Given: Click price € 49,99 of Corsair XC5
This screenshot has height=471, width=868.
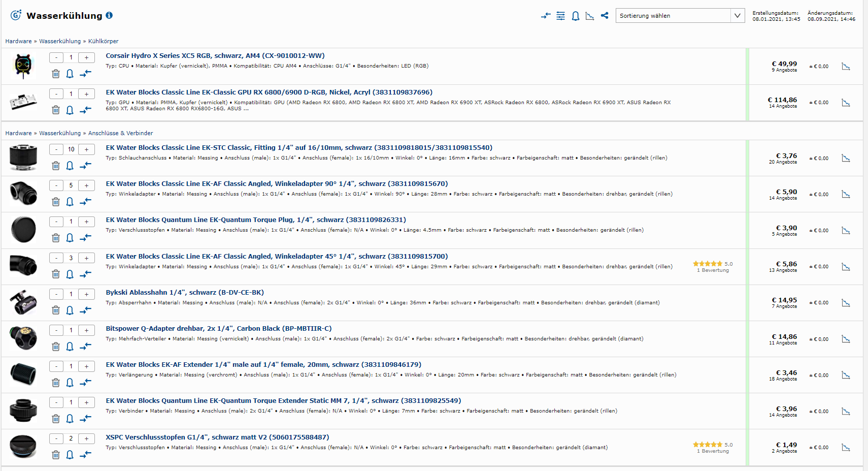Looking at the screenshot, I should tap(784, 64).
